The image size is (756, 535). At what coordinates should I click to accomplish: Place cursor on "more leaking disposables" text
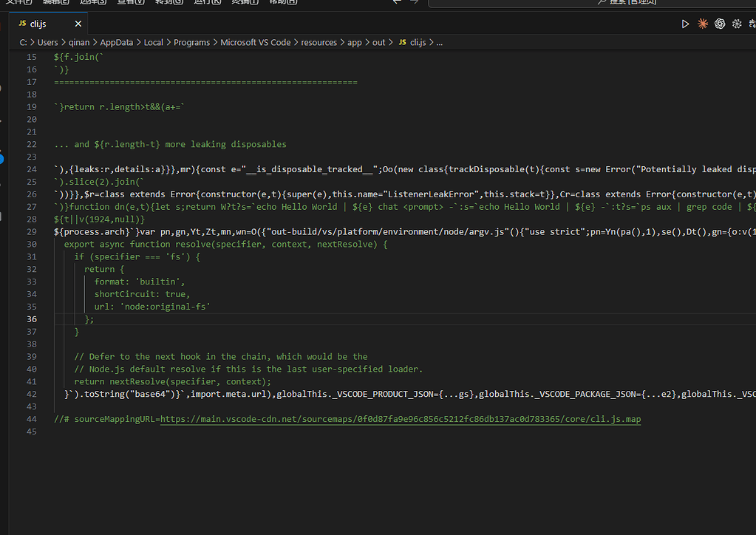pyautogui.click(x=225, y=145)
